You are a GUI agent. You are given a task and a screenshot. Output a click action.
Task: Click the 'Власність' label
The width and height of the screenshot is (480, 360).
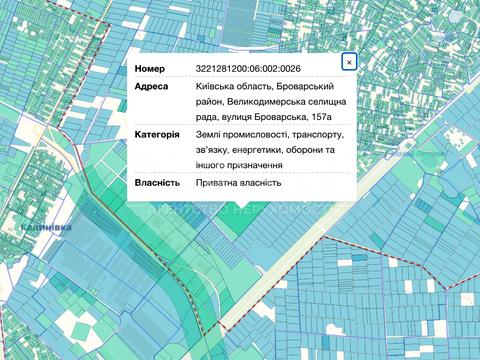157,183
